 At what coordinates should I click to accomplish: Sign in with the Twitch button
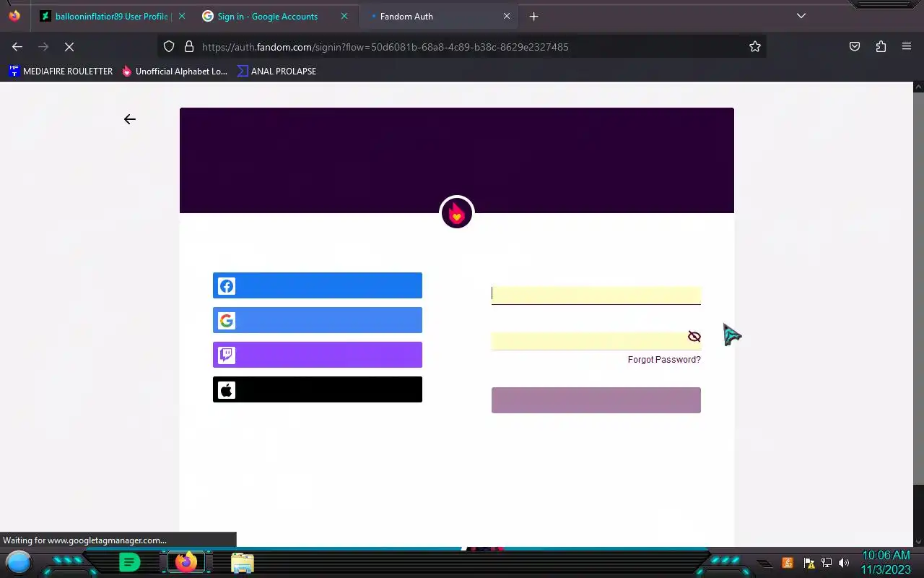point(318,355)
